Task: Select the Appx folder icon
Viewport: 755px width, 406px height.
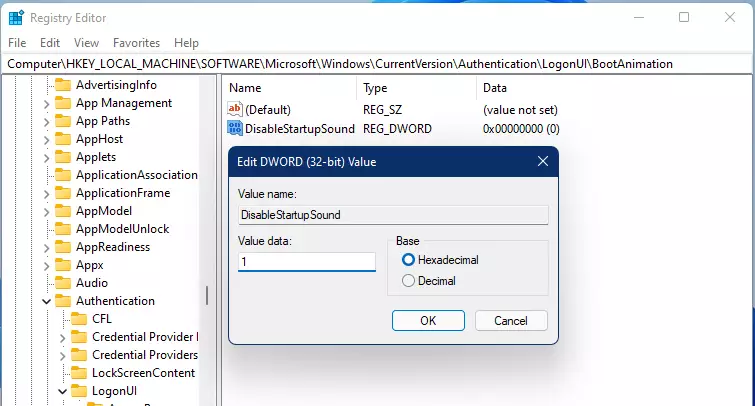Action: [x=63, y=265]
